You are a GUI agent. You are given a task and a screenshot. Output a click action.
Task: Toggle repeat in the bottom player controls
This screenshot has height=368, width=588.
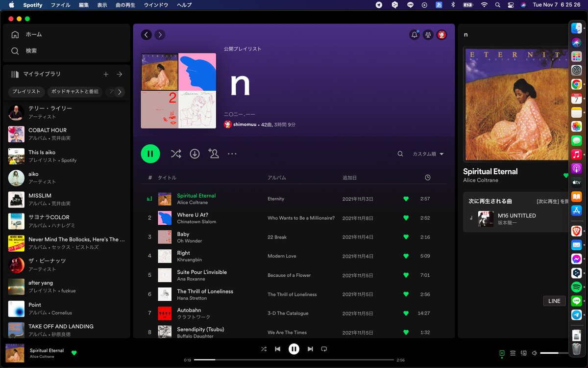pyautogui.click(x=324, y=349)
